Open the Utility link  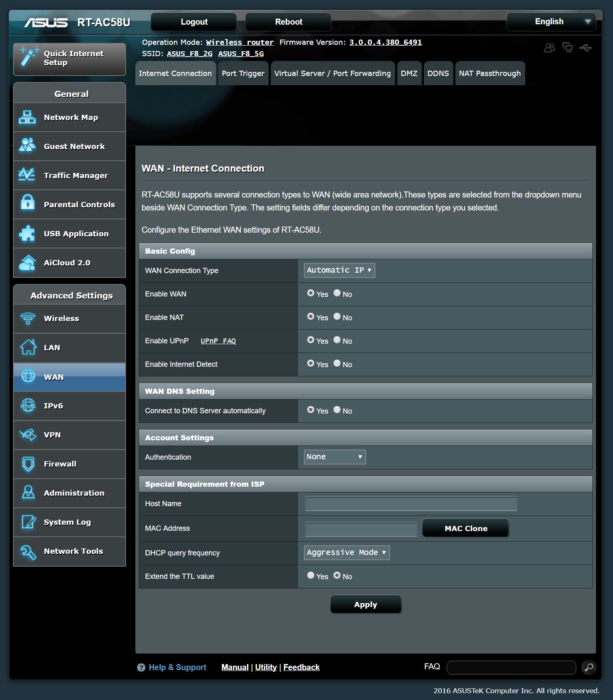(x=266, y=667)
